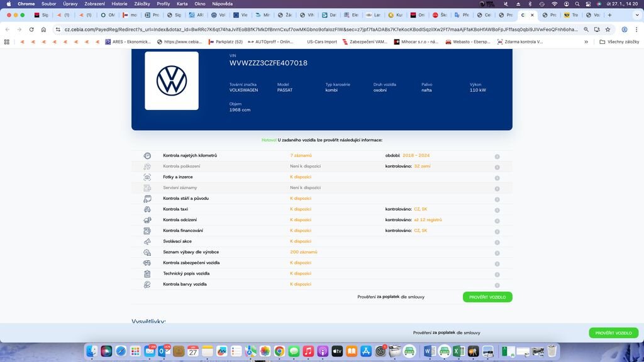
Task: Click the Volkswagen logo thumbnail
Action: 171,80
